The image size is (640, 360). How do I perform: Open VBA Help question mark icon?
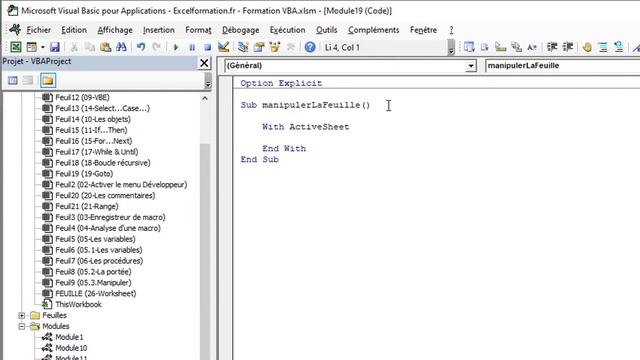[310, 47]
